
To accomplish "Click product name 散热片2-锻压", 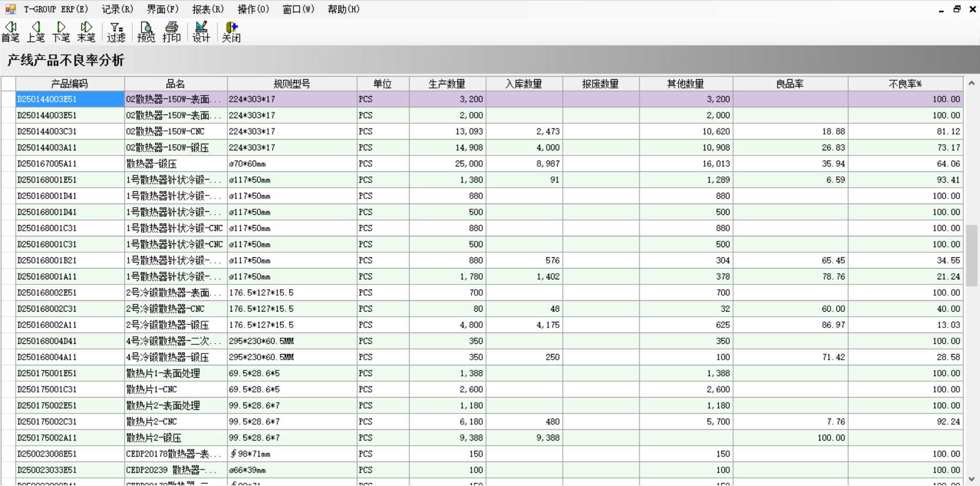I will tap(176, 438).
